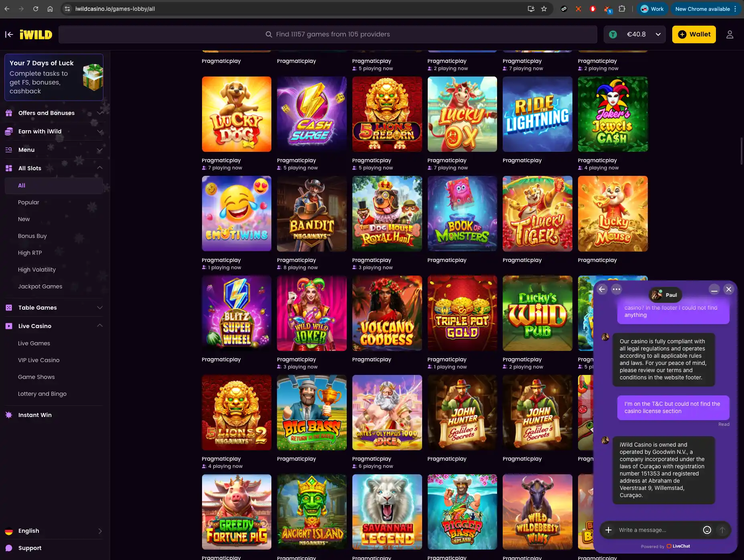Select the High RTP category
The image size is (744, 560).
pyautogui.click(x=30, y=253)
